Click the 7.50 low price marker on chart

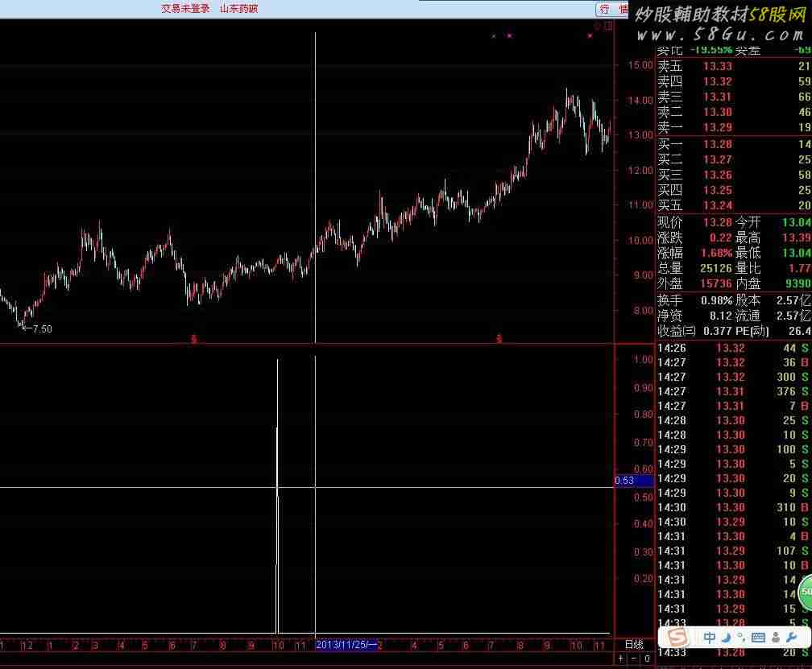[x=40, y=328]
